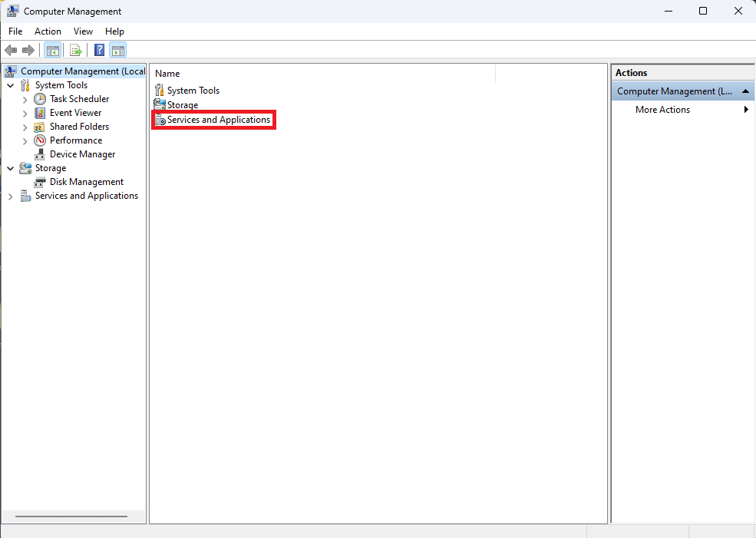Minimize the Computer Management window

[669, 11]
